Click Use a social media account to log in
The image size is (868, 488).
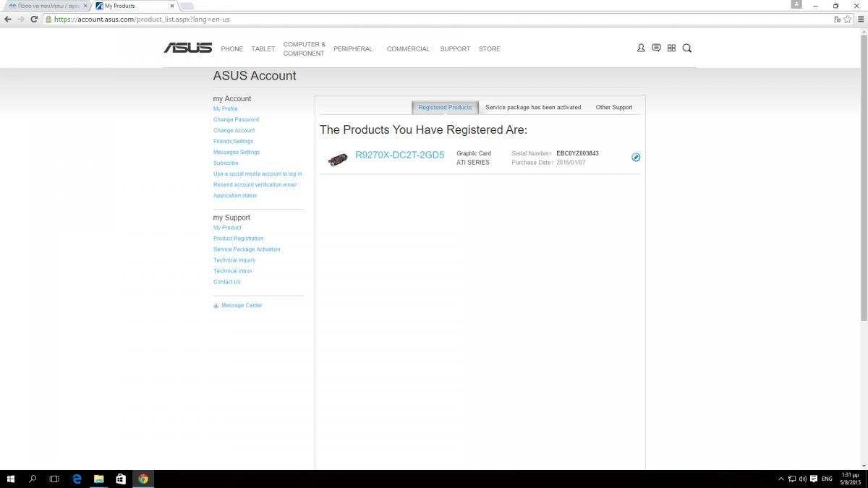[258, 174]
